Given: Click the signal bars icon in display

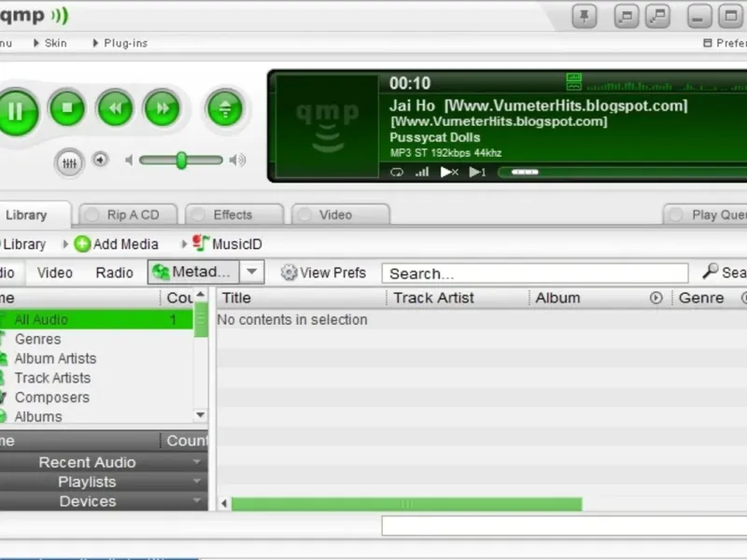Looking at the screenshot, I should click(422, 172).
